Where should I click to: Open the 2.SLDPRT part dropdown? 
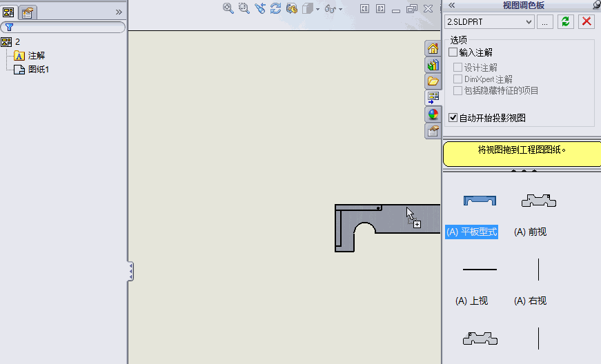489,22
